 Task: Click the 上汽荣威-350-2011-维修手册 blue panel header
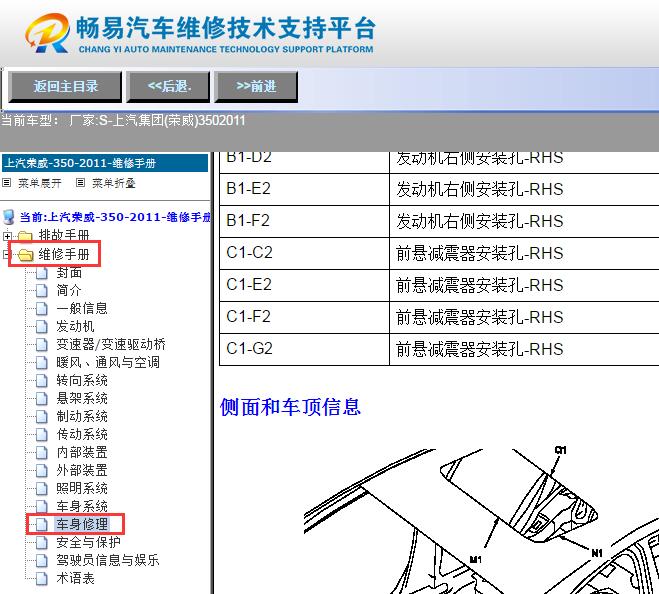[105, 163]
